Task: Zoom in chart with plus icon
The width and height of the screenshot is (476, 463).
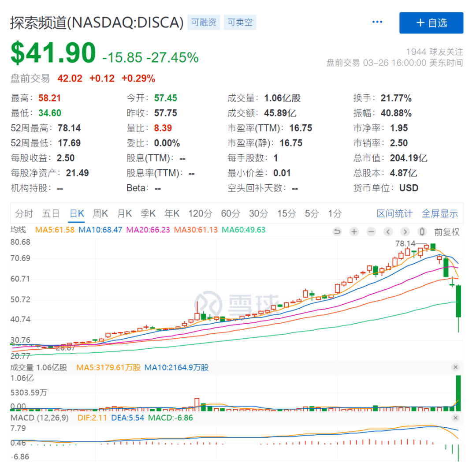Action: 354,232
